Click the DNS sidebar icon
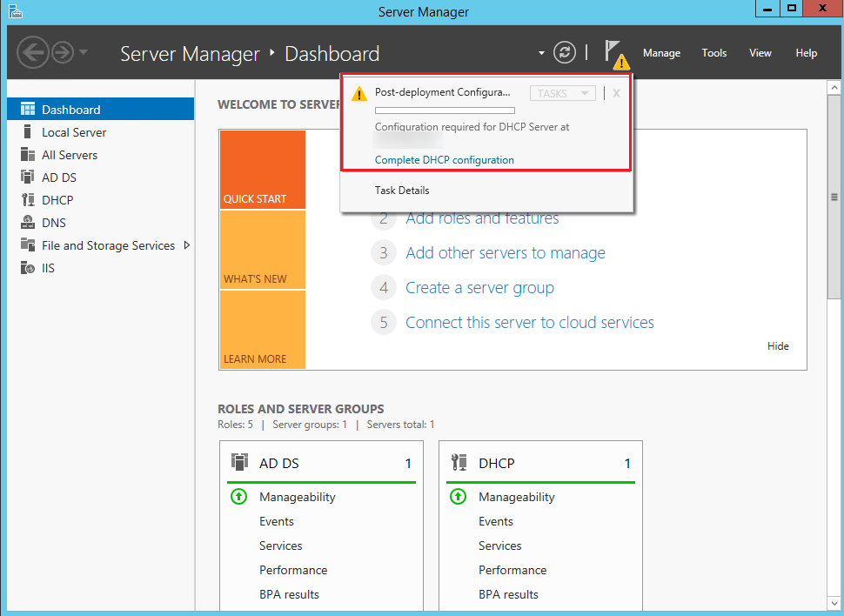The width and height of the screenshot is (844, 616). [x=28, y=223]
